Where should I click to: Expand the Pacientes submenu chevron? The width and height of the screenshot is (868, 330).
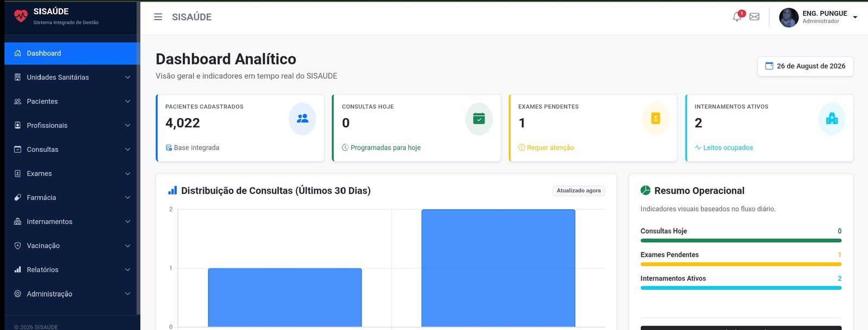pos(127,101)
